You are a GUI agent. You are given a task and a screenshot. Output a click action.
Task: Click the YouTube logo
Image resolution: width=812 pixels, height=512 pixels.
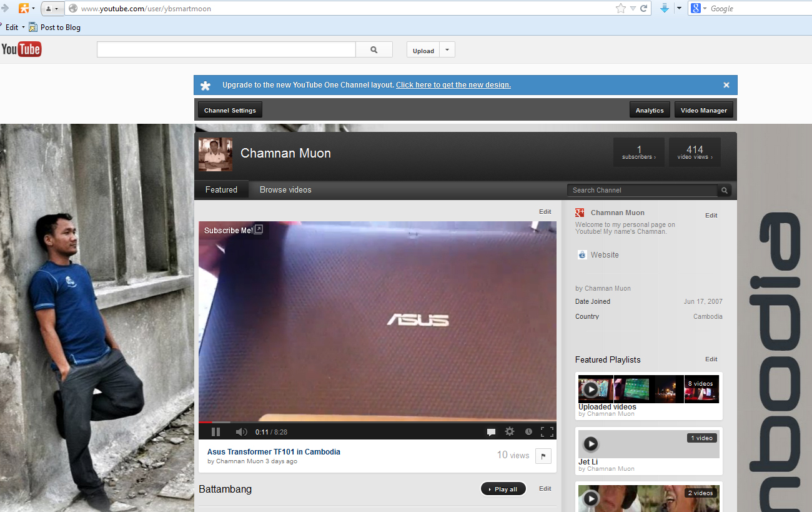pyautogui.click(x=21, y=49)
